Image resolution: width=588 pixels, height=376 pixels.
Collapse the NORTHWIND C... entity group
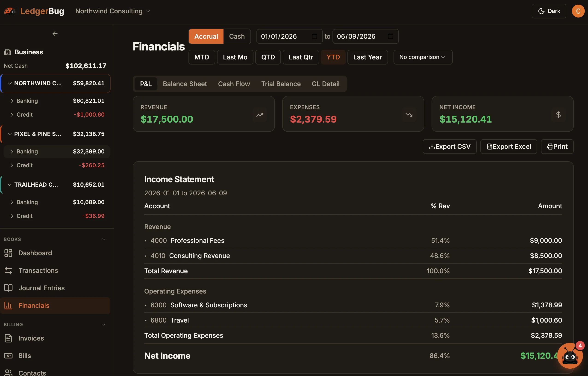(9, 83)
